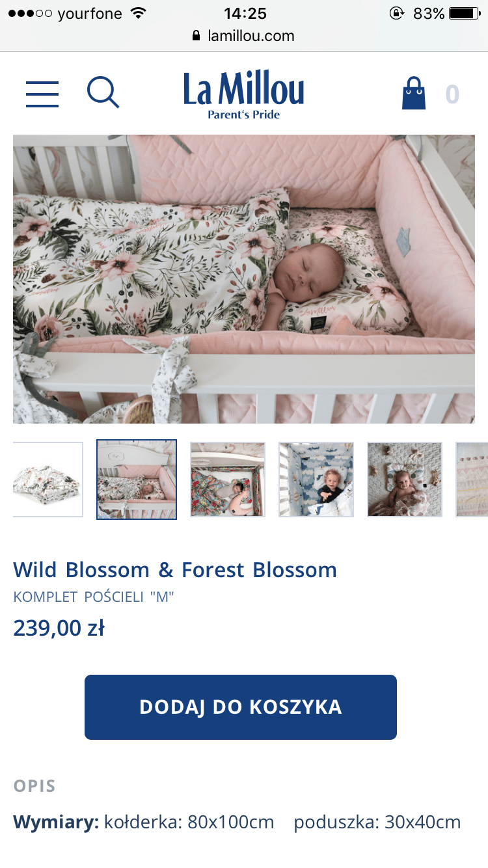Open the shopping bag cart icon
Viewport: 488px width, 868px height.
(x=413, y=93)
